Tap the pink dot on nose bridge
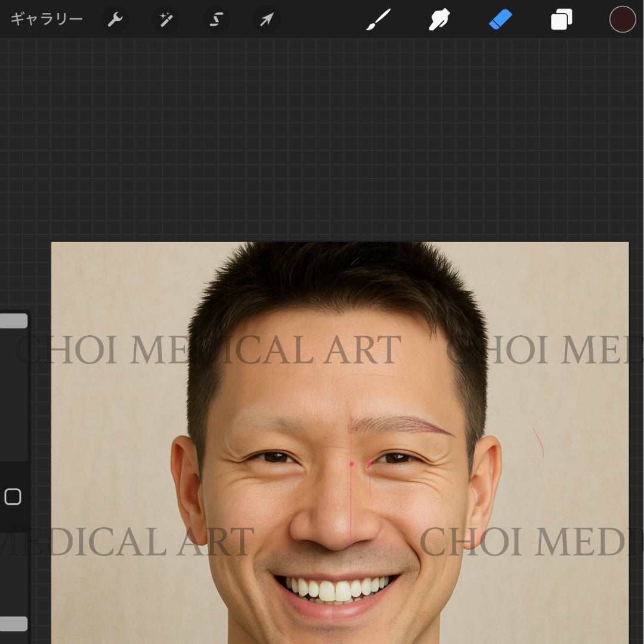This screenshot has width=644, height=644. pos(352,464)
